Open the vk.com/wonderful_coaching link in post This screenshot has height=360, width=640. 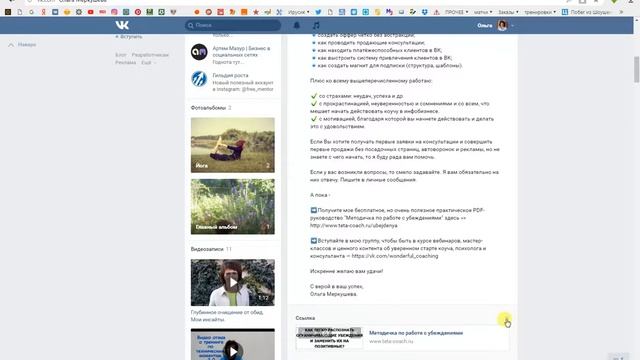click(x=395, y=256)
